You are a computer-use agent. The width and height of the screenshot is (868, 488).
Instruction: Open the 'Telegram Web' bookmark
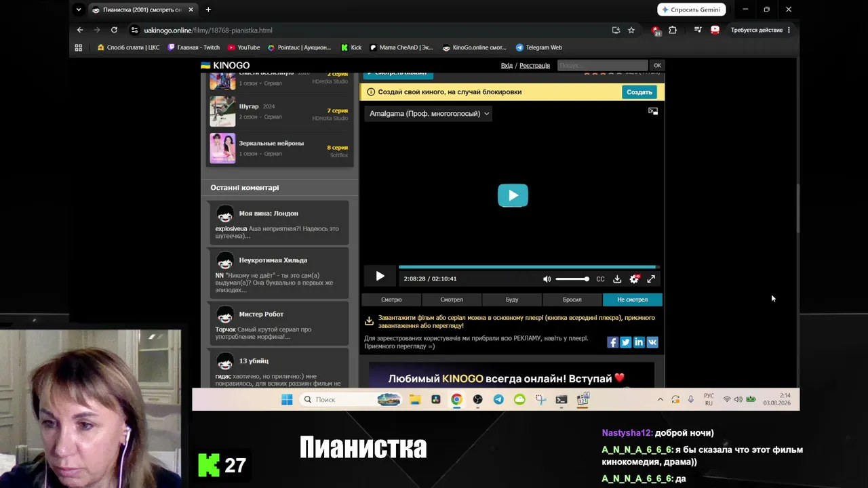539,47
